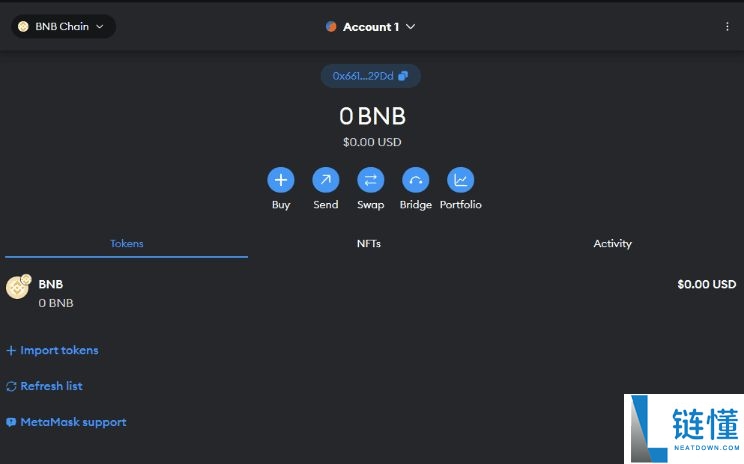Copy address 0x661...29Dd to clipboard
The image size is (744, 464).
tap(370, 76)
